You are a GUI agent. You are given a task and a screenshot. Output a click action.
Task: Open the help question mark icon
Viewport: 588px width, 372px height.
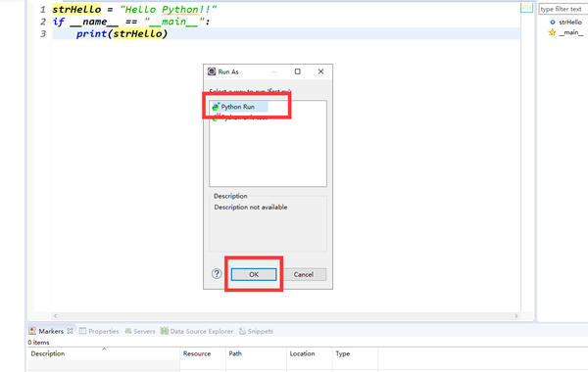(x=217, y=274)
